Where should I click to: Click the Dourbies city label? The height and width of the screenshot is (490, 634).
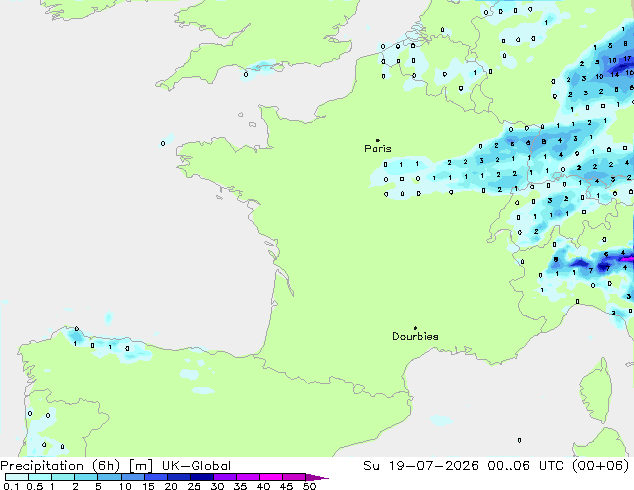pyautogui.click(x=415, y=336)
